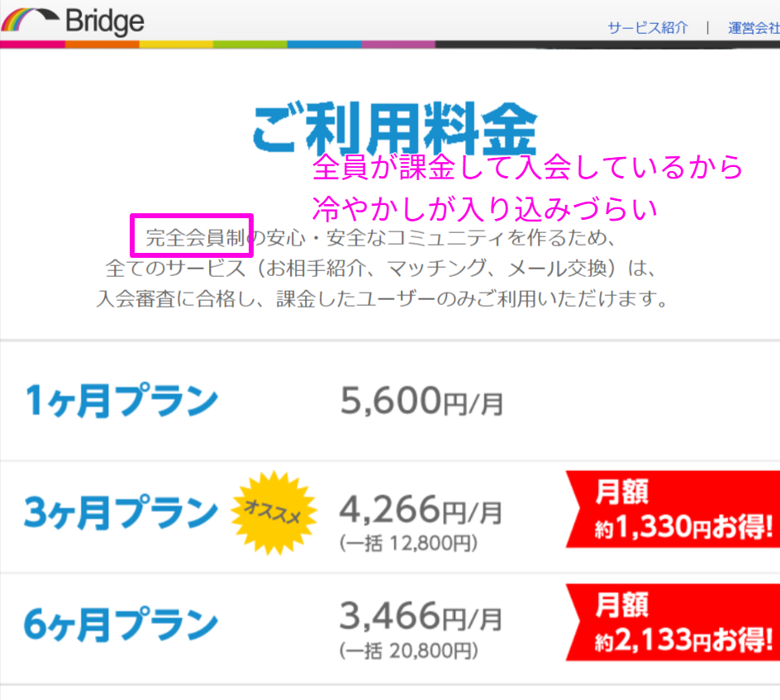Select the 1ヶ月プラン label

click(120, 399)
